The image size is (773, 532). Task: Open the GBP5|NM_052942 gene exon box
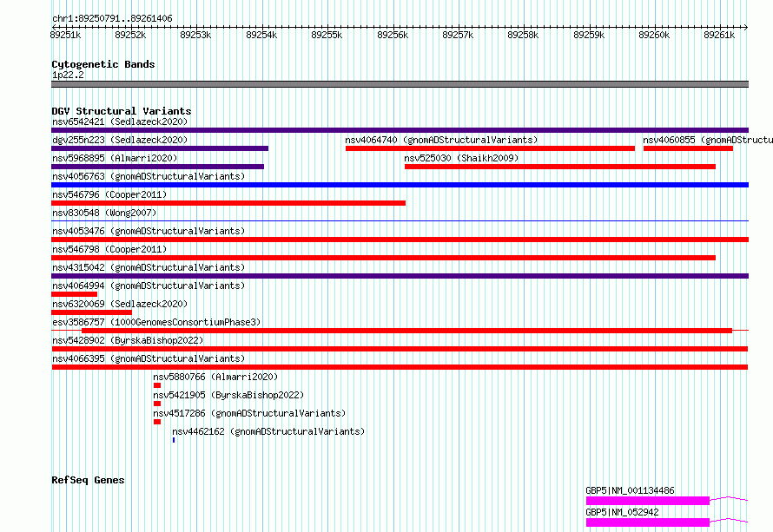pyautogui.click(x=648, y=522)
